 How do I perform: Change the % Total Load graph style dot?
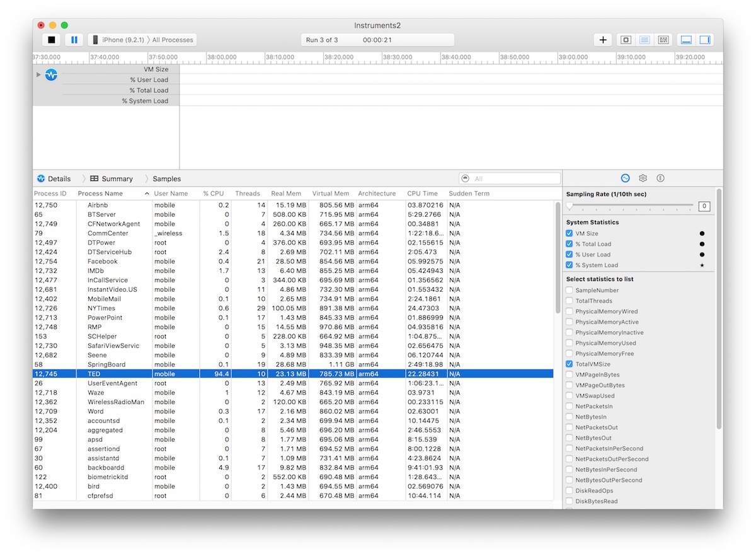[x=702, y=244]
